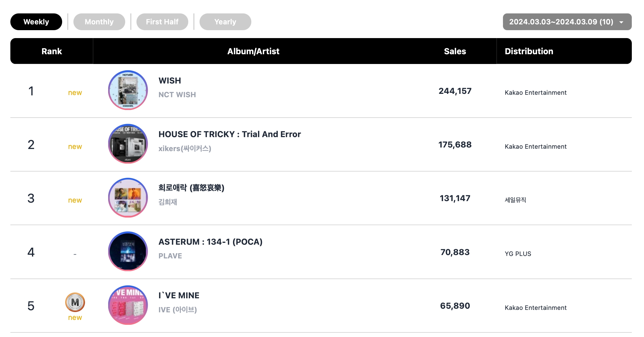Click the WISH album cover thumbnail
The image size is (644, 337).
pos(128,90)
